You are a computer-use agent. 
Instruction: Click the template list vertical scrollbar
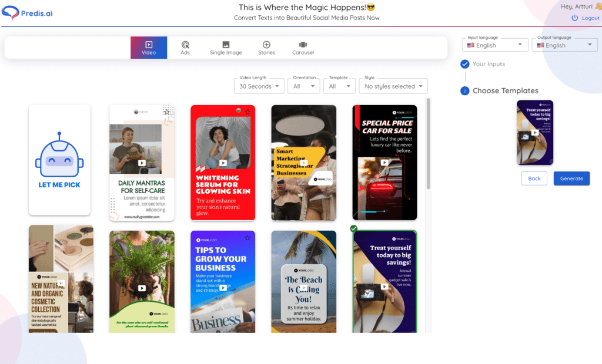pyautogui.click(x=428, y=143)
